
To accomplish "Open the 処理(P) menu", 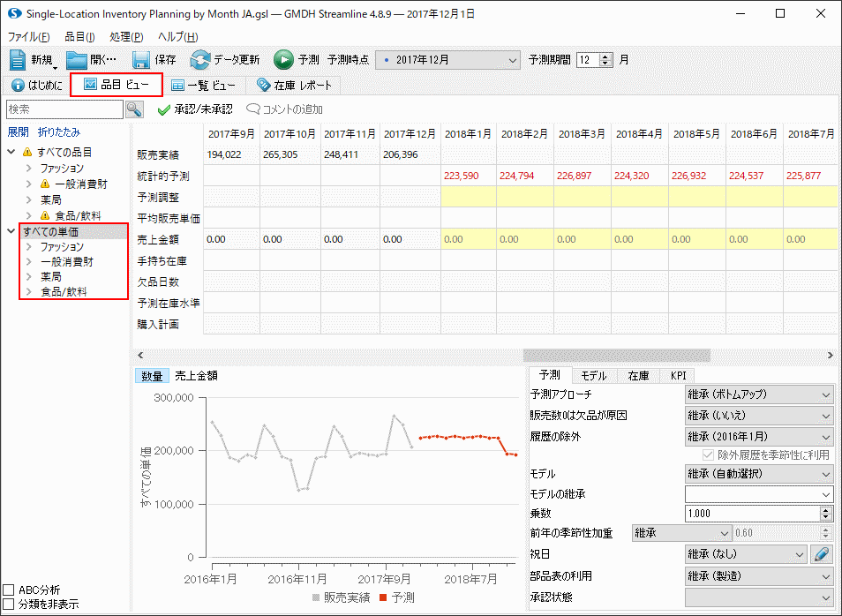I will coord(126,36).
